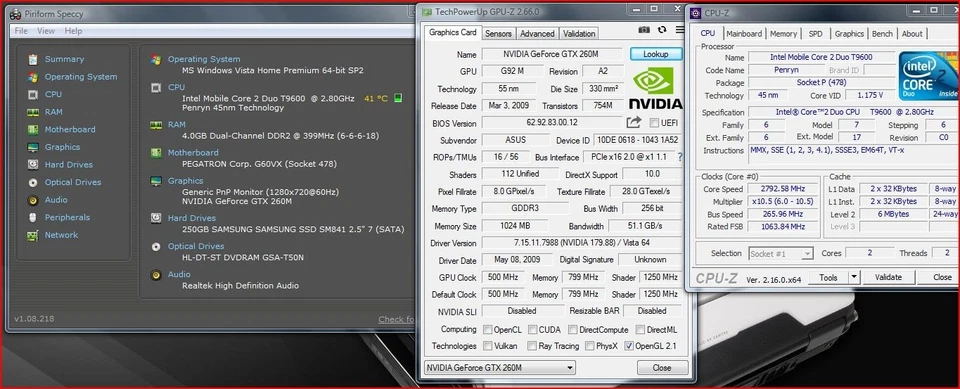Click Audio icon in Speccy summary panel
The width and height of the screenshot is (960, 389).
point(156,274)
